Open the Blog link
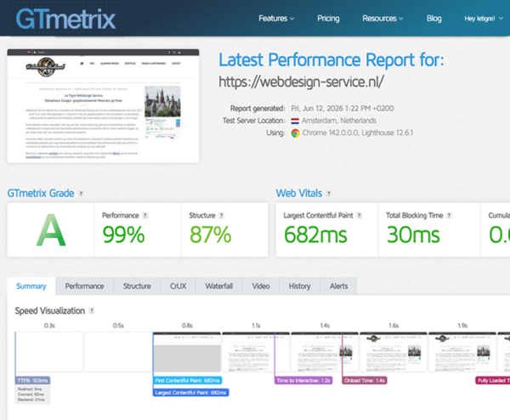This screenshot has height=420, width=510. (433, 19)
